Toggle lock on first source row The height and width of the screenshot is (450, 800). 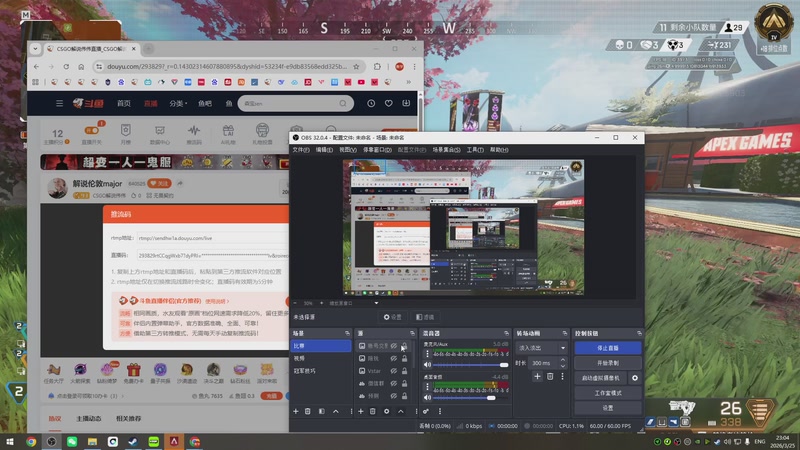point(404,346)
